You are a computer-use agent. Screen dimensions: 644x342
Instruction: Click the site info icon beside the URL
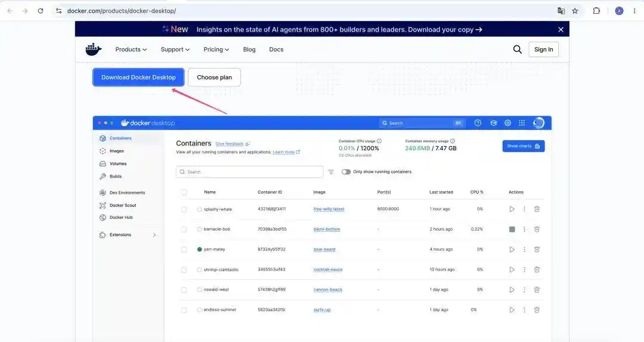coord(58,11)
